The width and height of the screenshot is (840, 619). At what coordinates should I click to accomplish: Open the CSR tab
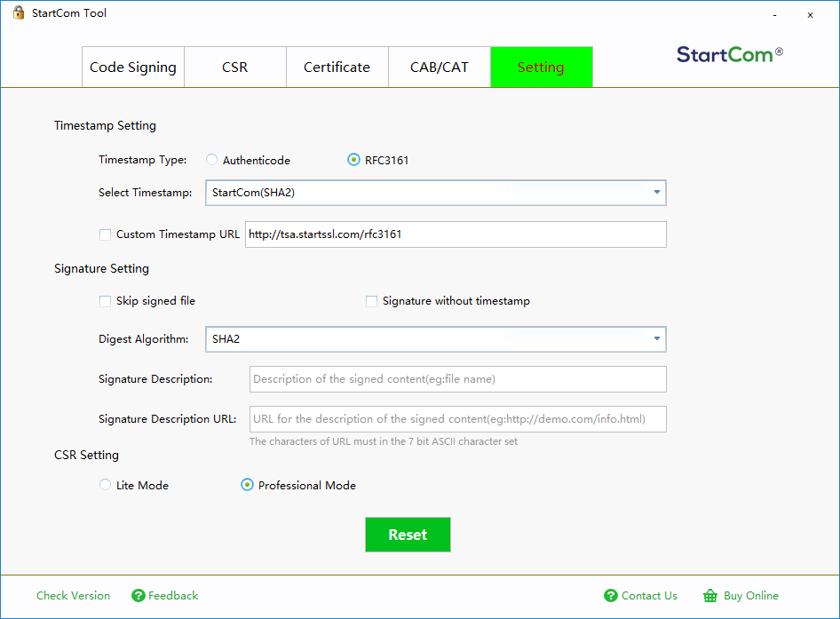(x=235, y=67)
